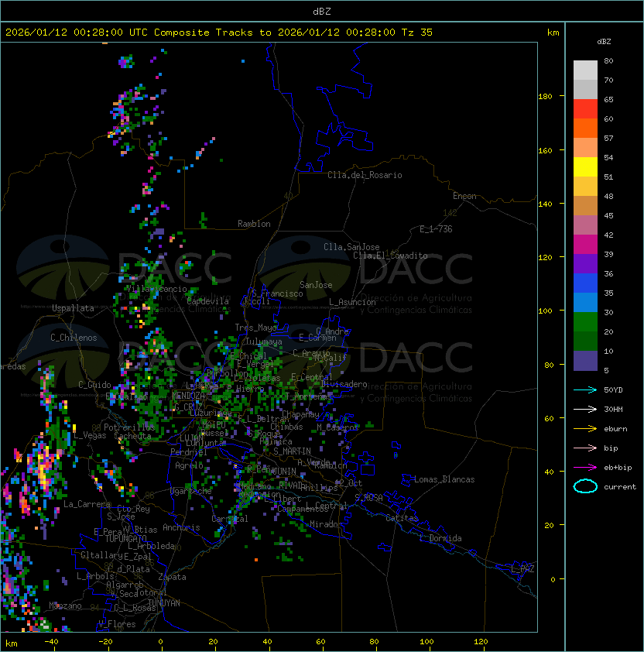This screenshot has height=652, width=644.
Task: Click the dBZ heading above the color scale
Action: (x=604, y=42)
